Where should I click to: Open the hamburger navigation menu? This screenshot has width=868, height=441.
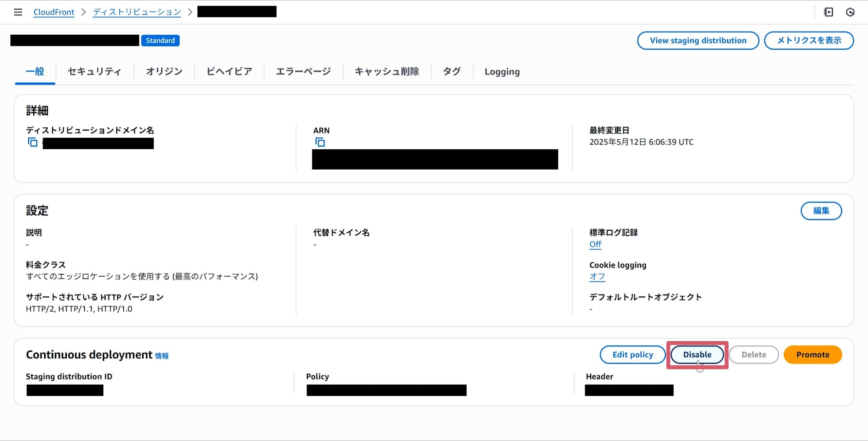point(18,12)
